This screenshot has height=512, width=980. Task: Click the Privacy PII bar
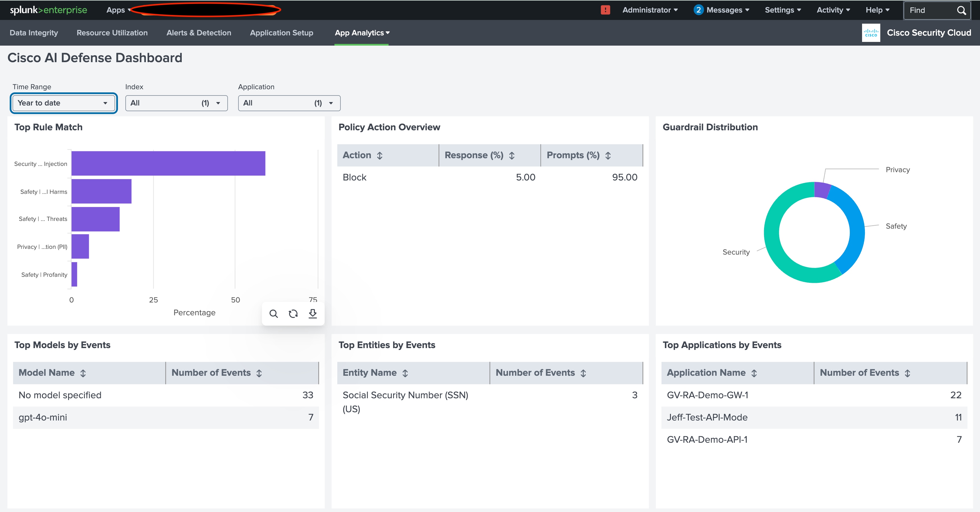tap(80, 246)
